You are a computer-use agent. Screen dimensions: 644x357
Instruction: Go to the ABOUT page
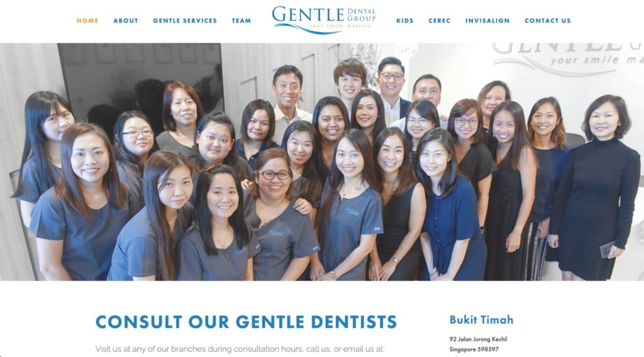[x=126, y=21]
